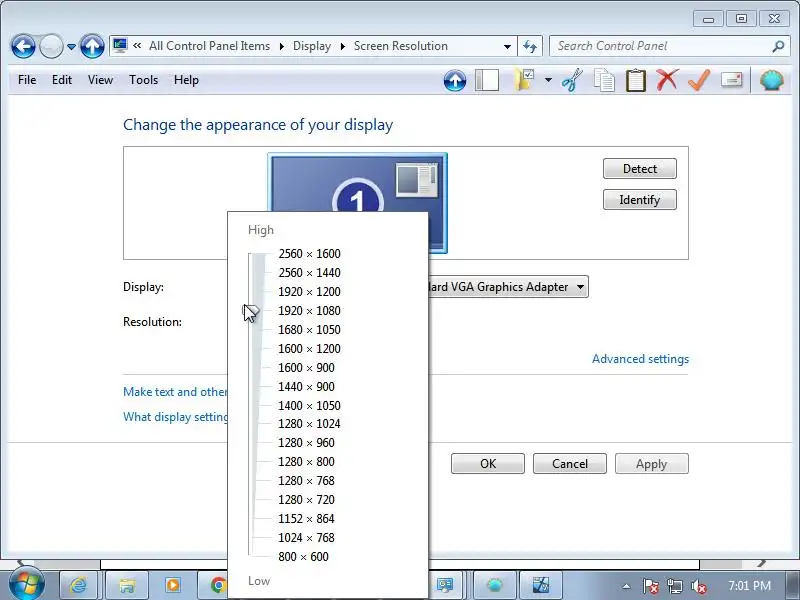
Task: Choose 1400 × 1050 resolution
Action: pyautogui.click(x=309, y=406)
